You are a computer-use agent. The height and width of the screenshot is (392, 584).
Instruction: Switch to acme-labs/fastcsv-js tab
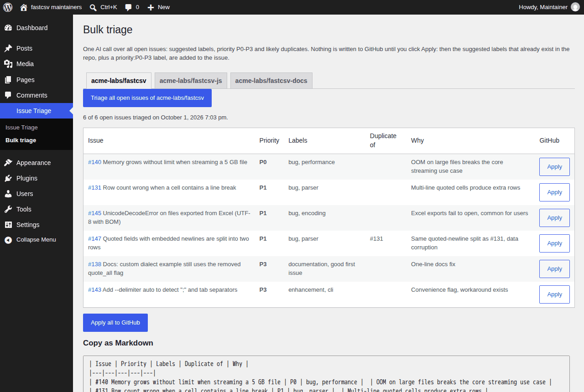pyautogui.click(x=191, y=81)
